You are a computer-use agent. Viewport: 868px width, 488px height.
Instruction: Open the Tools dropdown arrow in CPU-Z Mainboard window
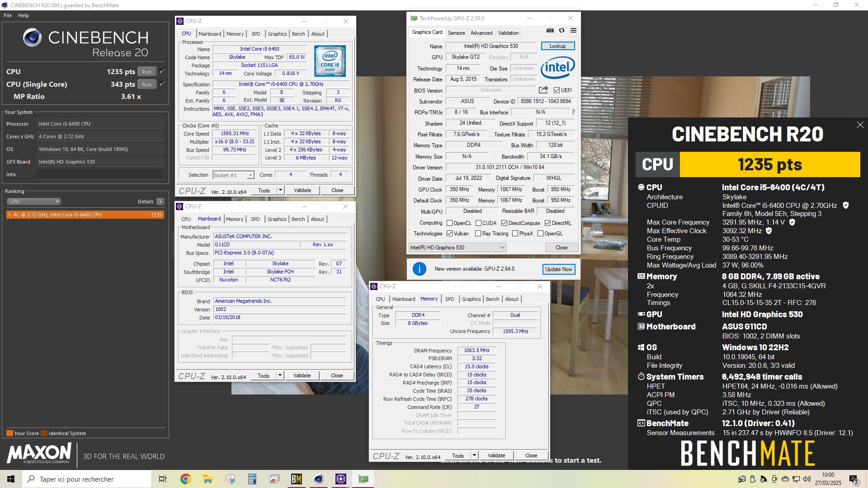(x=280, y=375)
